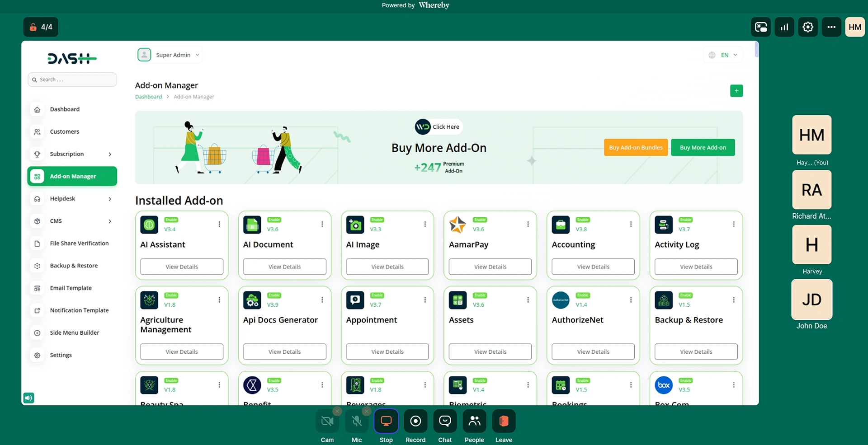Image resolution: width=868 pixels, height=445 pixels.
Task: Open the connection stats bar icon
Action: [x=784, y=27]
